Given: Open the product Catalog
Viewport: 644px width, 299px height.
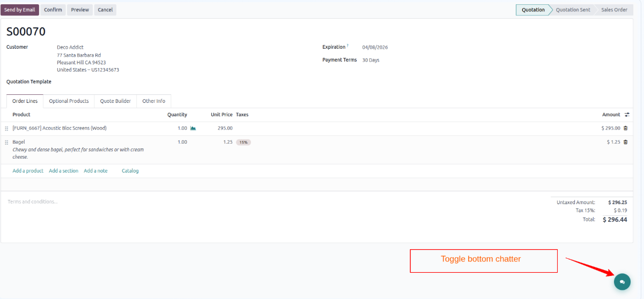Looking at the screenshot, I should coord(130,171).
